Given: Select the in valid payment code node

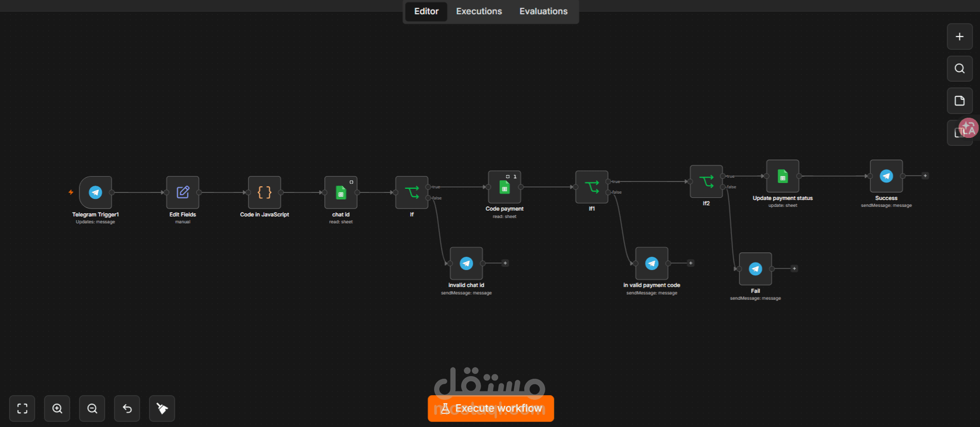Looking at the screenshot, I should [x=652, y=263].
